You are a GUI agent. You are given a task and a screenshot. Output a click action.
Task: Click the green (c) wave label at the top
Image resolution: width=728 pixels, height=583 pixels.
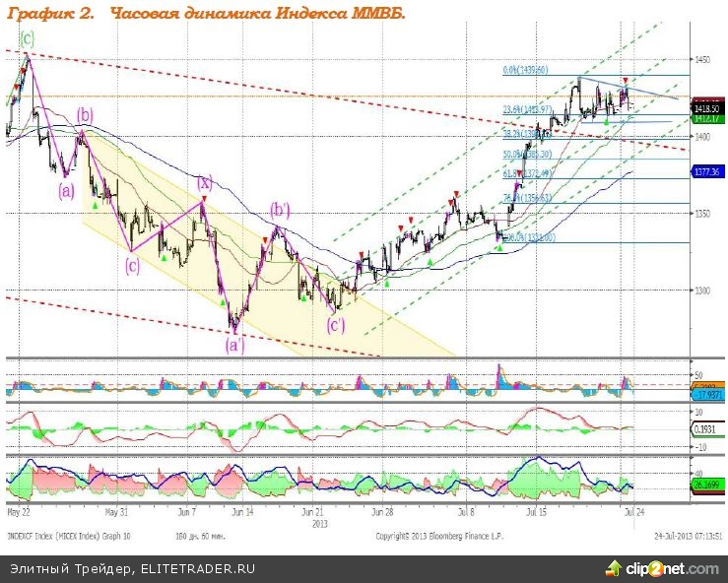pyautogui.click(x=27, y=37)
